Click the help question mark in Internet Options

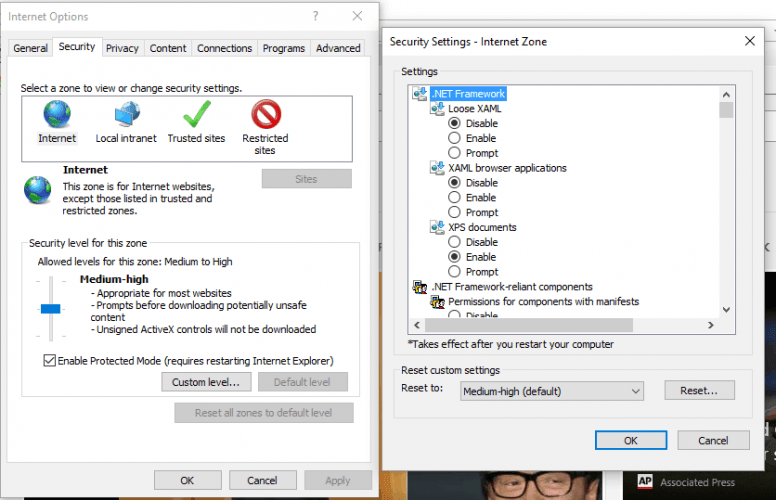(315, 16)
